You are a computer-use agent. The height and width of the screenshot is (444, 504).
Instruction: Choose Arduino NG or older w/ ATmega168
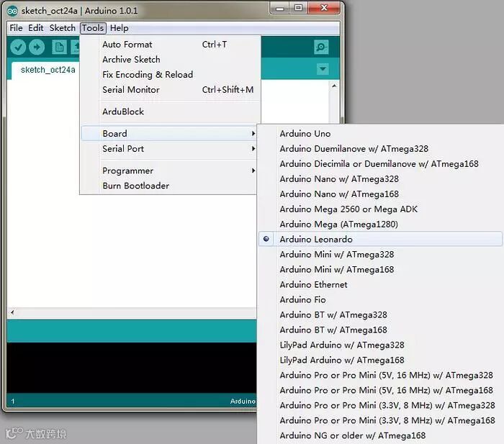380,435
